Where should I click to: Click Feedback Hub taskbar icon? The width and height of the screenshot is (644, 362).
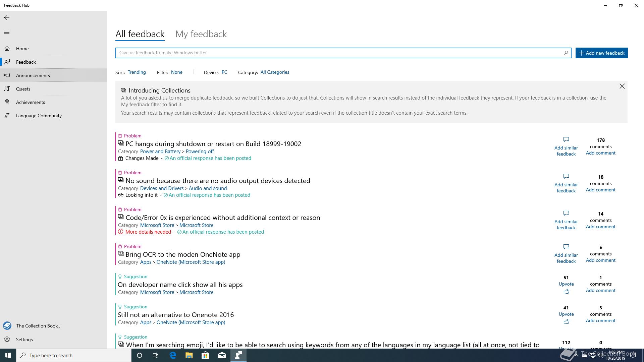238,355
